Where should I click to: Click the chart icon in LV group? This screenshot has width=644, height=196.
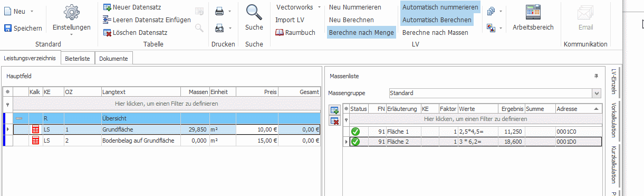[491, 27]
